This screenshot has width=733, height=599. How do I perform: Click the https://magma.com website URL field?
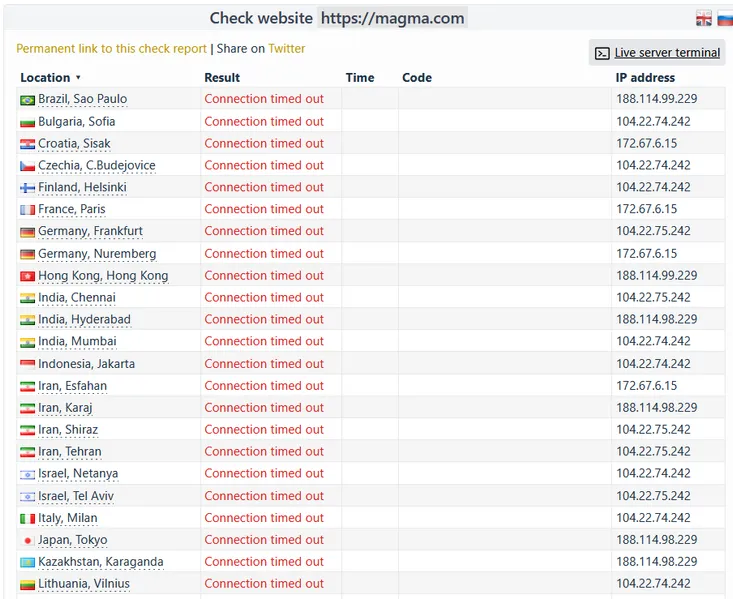392,19
